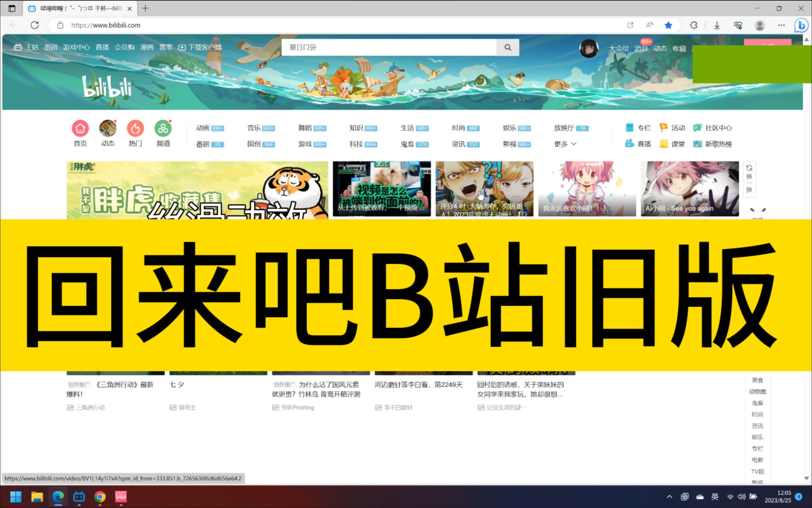Close the bilibili browser tab
812x508 pixels.
pyautogui.click(x=129, y=9)
